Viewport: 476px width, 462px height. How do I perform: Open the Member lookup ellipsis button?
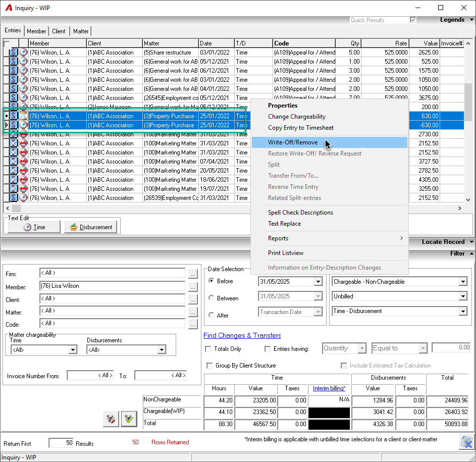coord(193,286)
